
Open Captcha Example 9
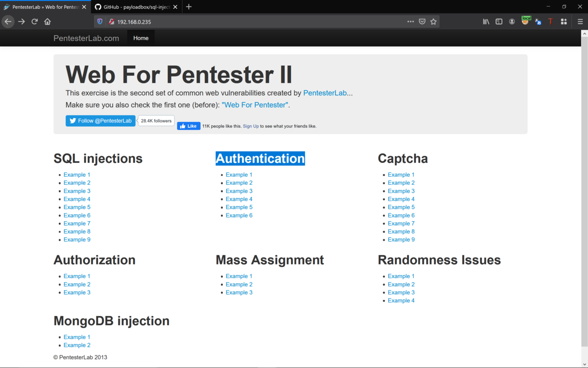tap(401, 239)
